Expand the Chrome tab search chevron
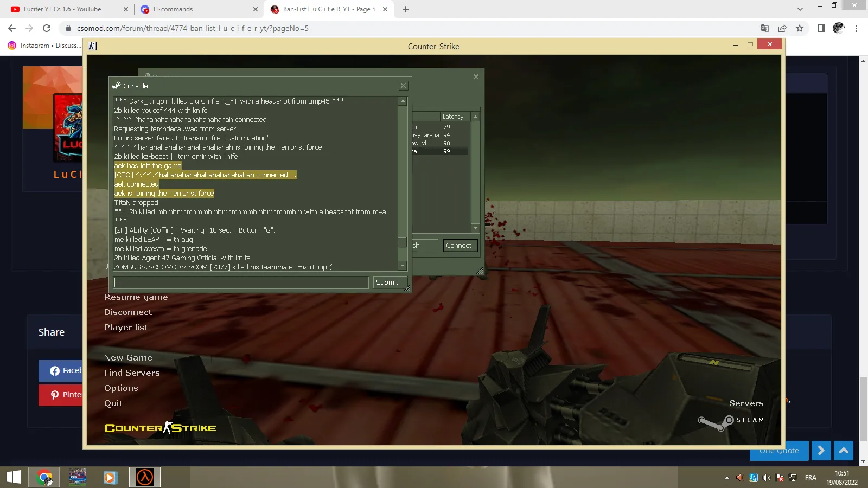Viewport: 868px width, 488px height. point(800,9)
